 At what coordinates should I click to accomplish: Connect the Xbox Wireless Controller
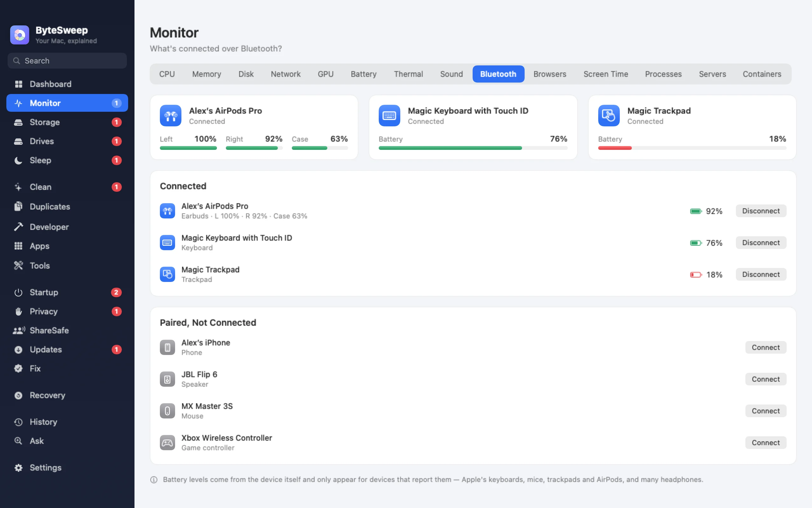(765, 443)
